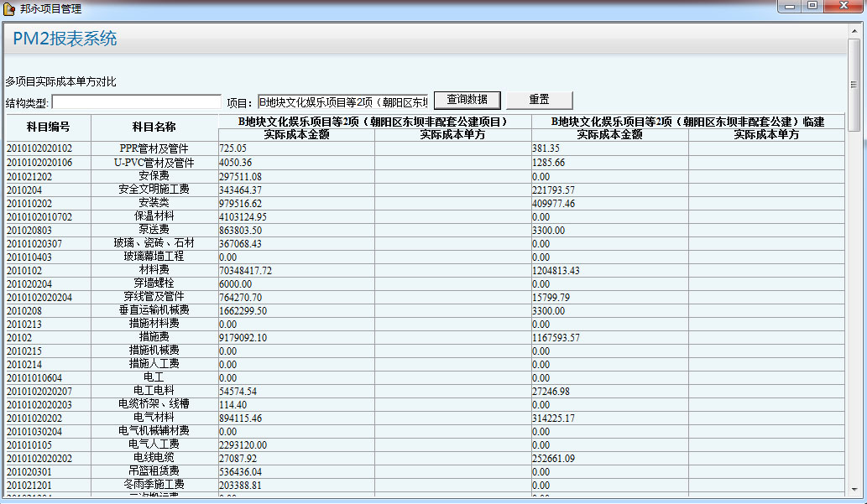Image resolution: width=867 pixels, height=504 pixels.
Task: Select subject code 2010102020204
Action: point(39,297)
